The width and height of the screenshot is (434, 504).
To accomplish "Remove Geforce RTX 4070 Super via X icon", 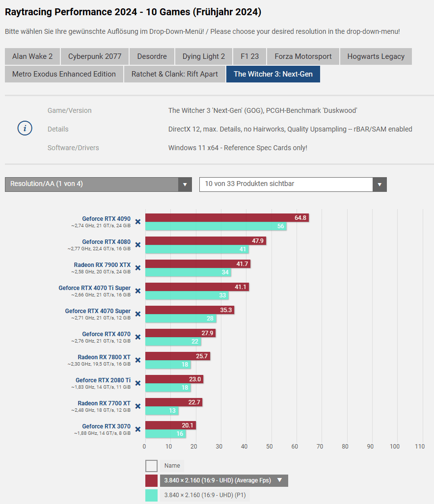I will click(x=138, y=314).
